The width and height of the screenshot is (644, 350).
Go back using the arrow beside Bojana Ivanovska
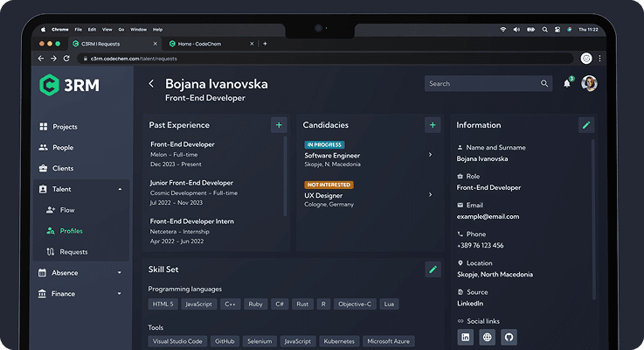point(151,84)
